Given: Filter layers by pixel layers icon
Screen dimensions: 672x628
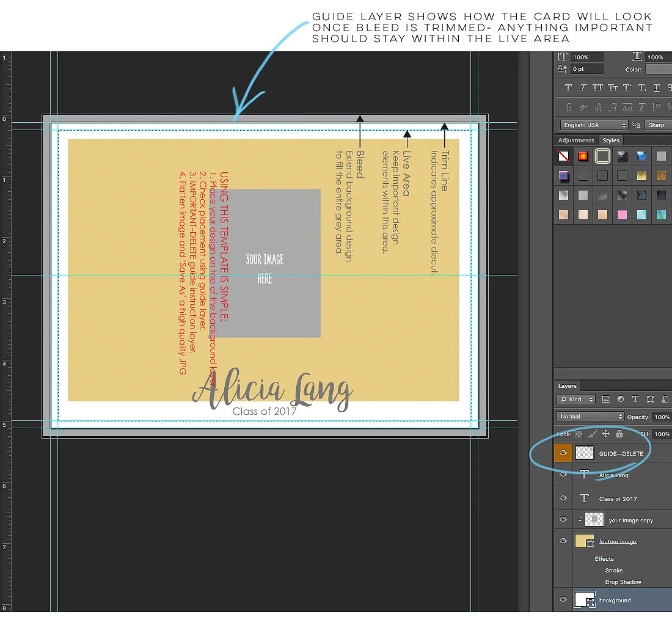Looking at the screenshot, I should pos(606,399).
